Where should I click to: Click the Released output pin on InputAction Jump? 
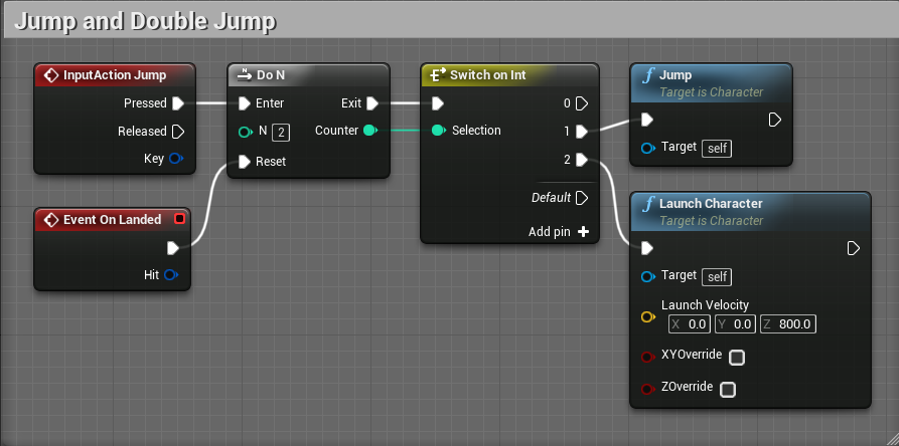[178, 131]
